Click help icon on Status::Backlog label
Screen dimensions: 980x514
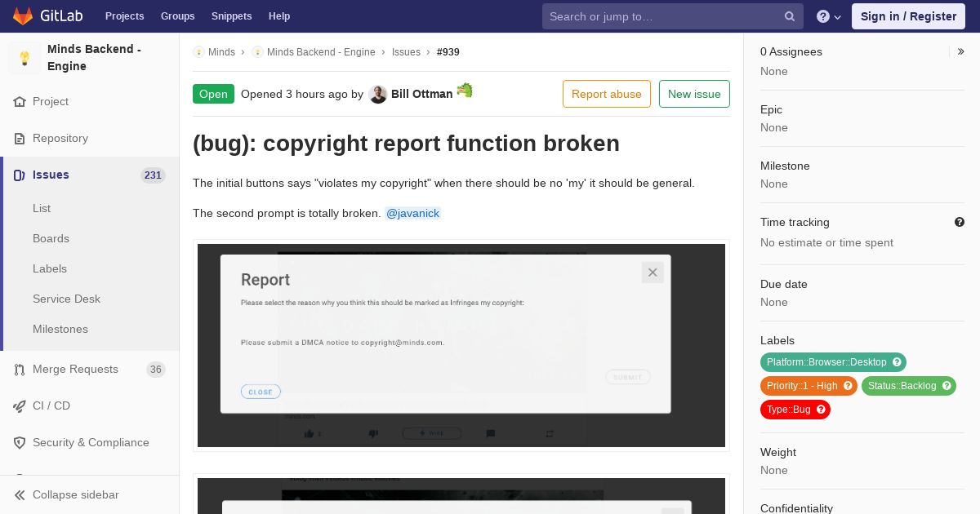tap(947, 386)
